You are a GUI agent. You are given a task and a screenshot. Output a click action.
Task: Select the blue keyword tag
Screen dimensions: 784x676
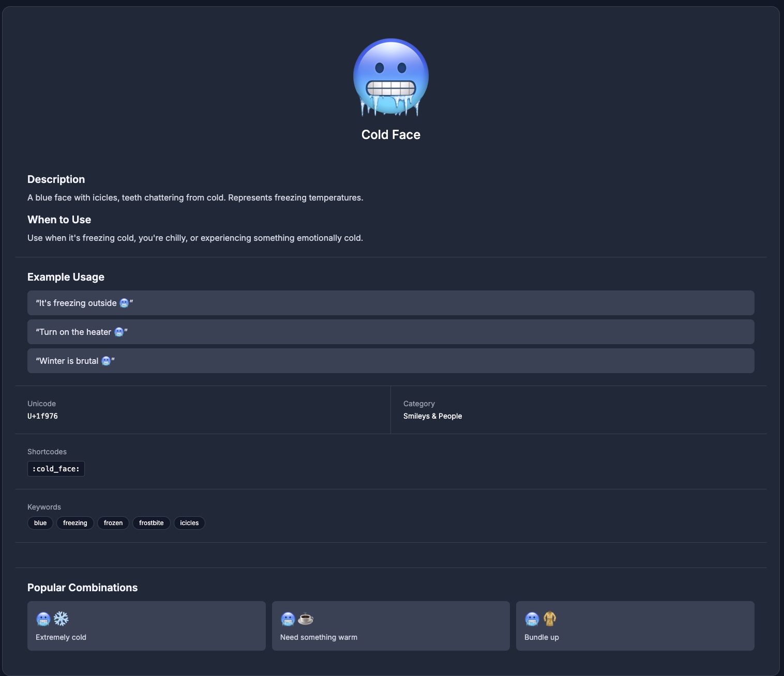pos(40,523)
